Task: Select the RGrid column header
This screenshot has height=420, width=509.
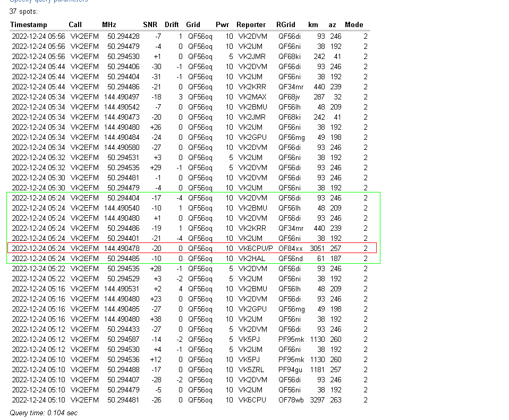Action: [x=285, y=24]
